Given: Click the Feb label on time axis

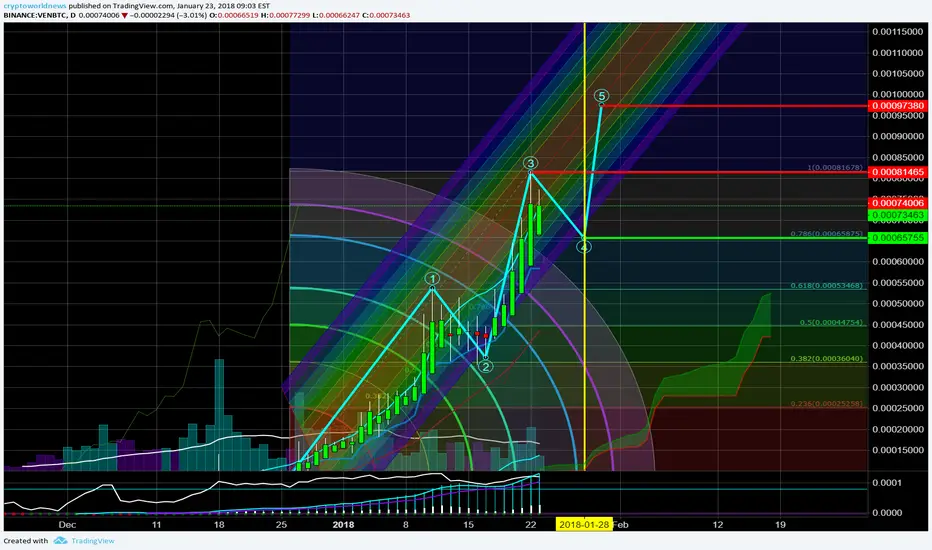Looking at the screenshot, I should pyautogui.click(x=621, y=524).
